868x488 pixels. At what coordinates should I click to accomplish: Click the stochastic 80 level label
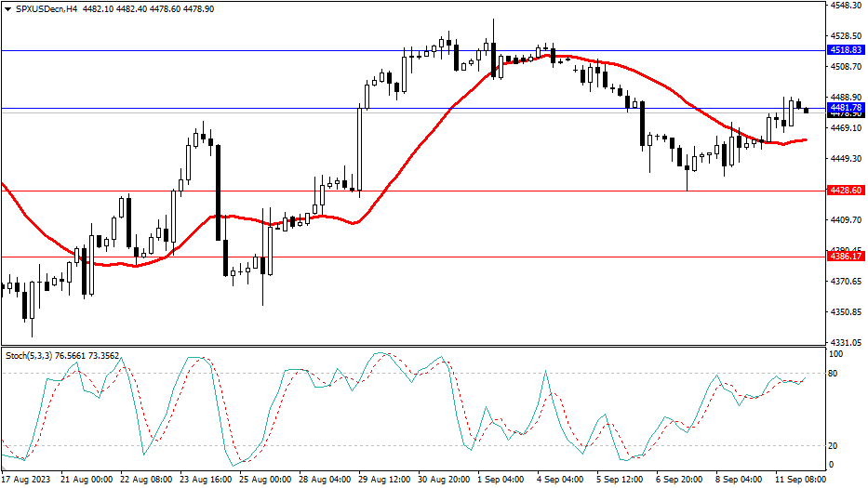[x=834, y=374]
